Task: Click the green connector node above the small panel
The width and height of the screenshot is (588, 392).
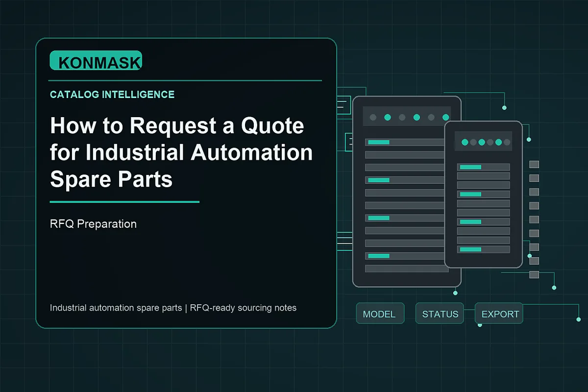Action: pyautogui.click(x=504, y=107)
